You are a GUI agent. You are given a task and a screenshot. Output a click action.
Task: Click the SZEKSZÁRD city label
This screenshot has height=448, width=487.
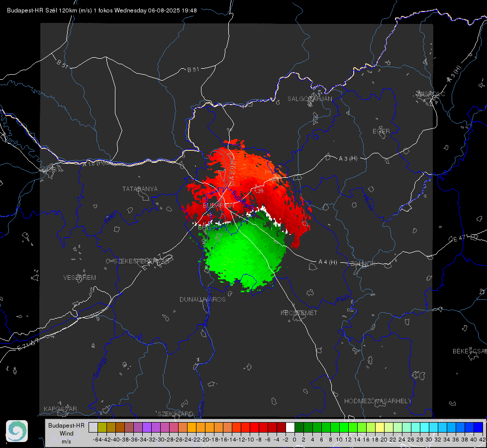click(x=176, y=414)
